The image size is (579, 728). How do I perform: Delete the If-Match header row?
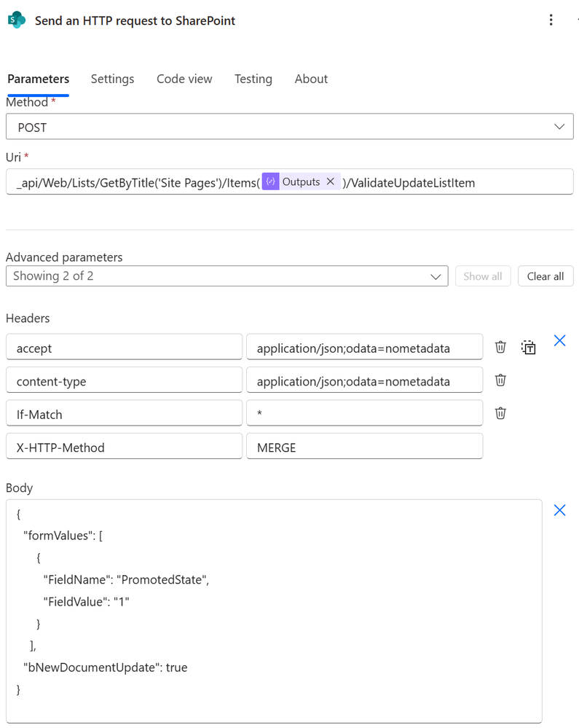coord(500,414)
